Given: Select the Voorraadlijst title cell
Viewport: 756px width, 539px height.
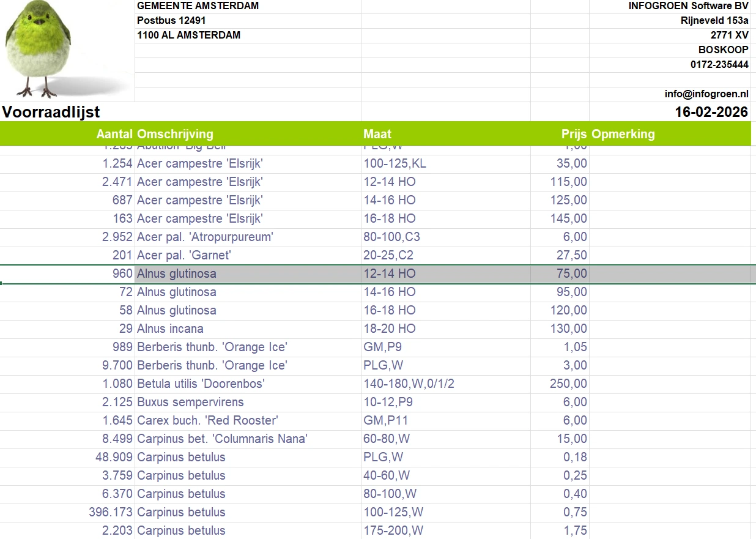Looking at the screenshot, I should click(x=51, y=113).
